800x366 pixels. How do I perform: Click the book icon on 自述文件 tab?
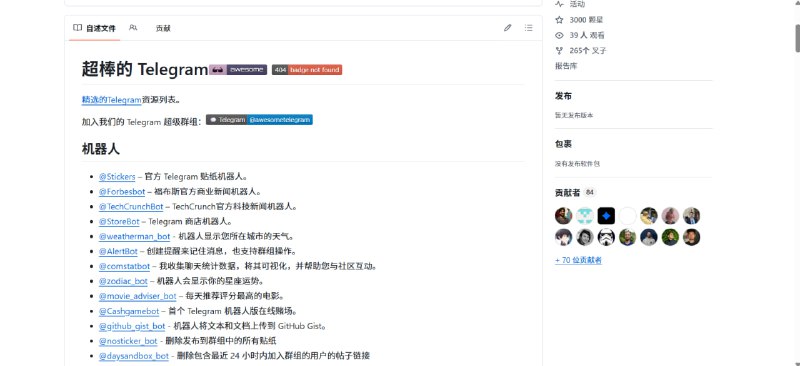click(x=78, y=28)
